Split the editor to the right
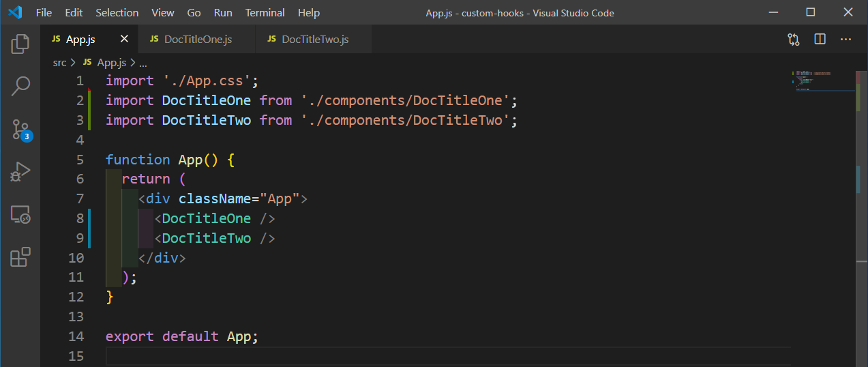The image size is (868, 367). click(x=820, y=40)
